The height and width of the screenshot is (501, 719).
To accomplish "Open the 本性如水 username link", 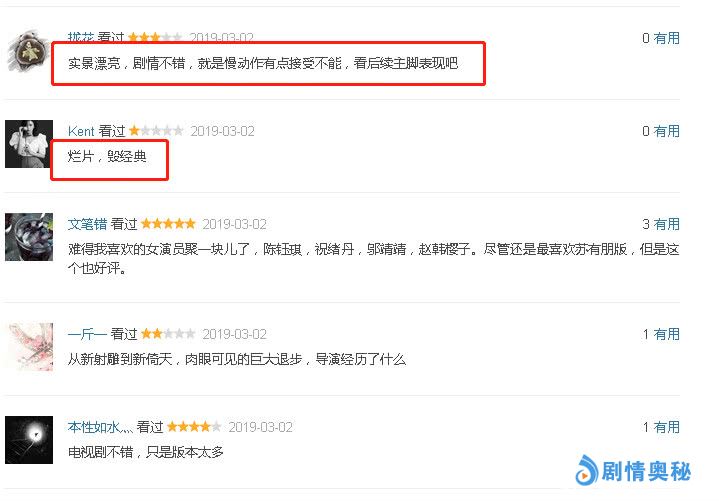I will pyautogui.click(x=100, y=427).
